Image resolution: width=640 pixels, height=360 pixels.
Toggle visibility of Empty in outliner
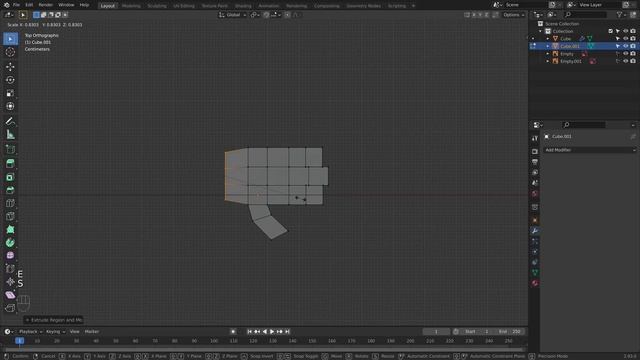click(x=625, y=53)
